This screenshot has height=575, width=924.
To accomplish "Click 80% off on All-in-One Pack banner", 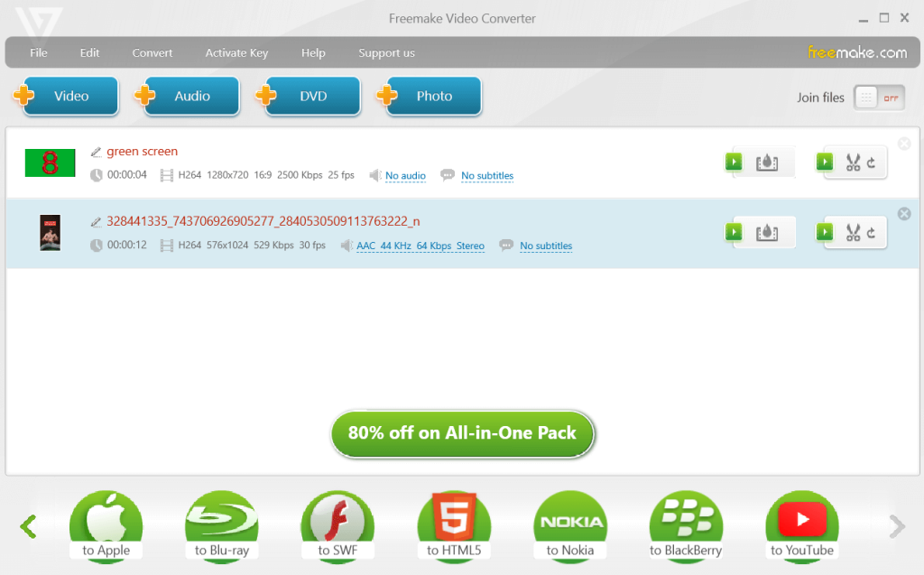I will [x=463, y=434].
